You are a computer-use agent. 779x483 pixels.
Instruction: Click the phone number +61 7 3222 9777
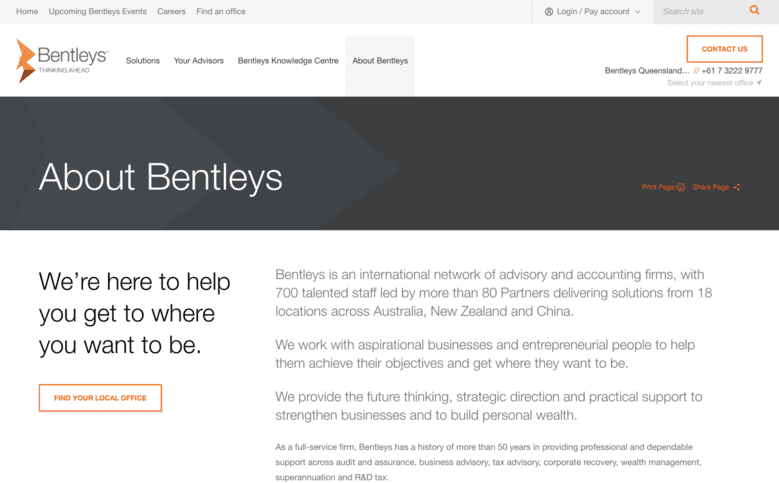click(x=732, y=71)
